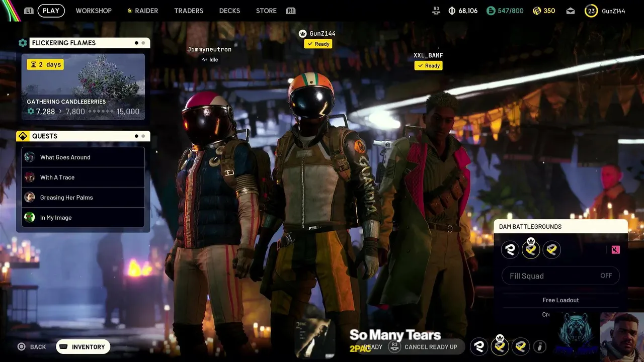
Task: Click the 15,000 goal value
Action: coord(128,112)
